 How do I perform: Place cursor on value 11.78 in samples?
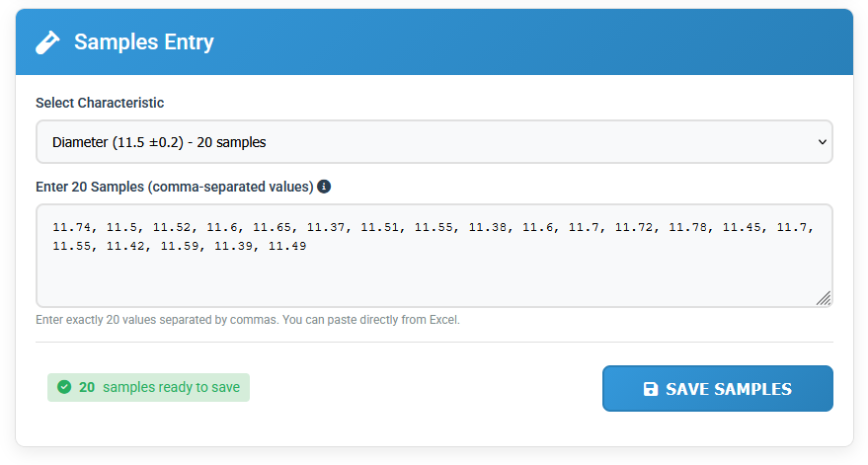point(687,227)
